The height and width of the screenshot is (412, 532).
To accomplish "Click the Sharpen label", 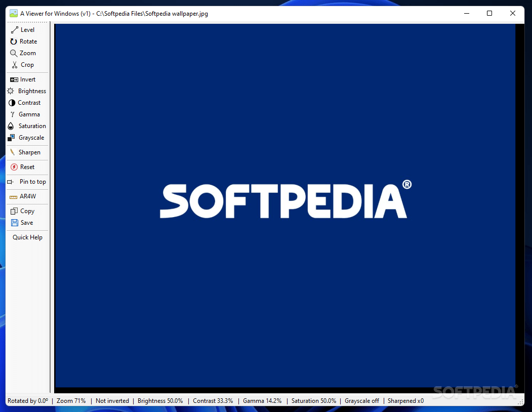I will 29,152.
